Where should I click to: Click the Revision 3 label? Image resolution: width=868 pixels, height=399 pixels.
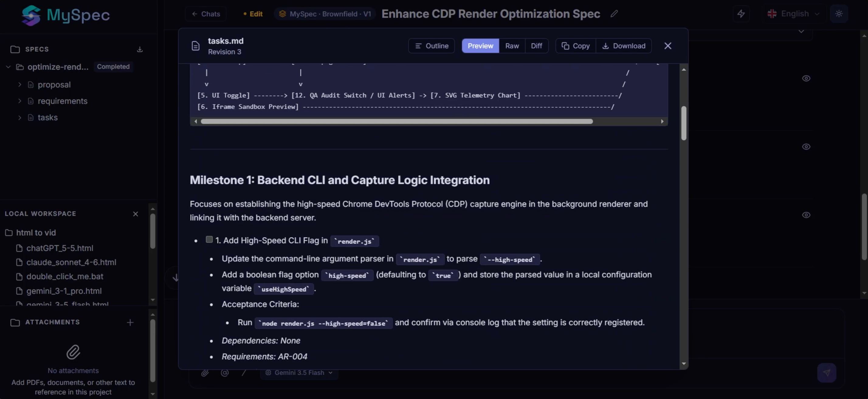pos(224,52)
